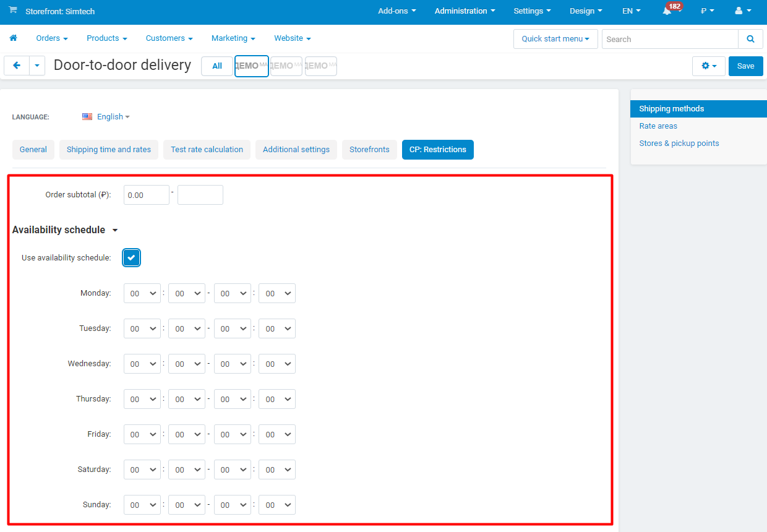Open Stores & pickup points link

coord(679,144)
